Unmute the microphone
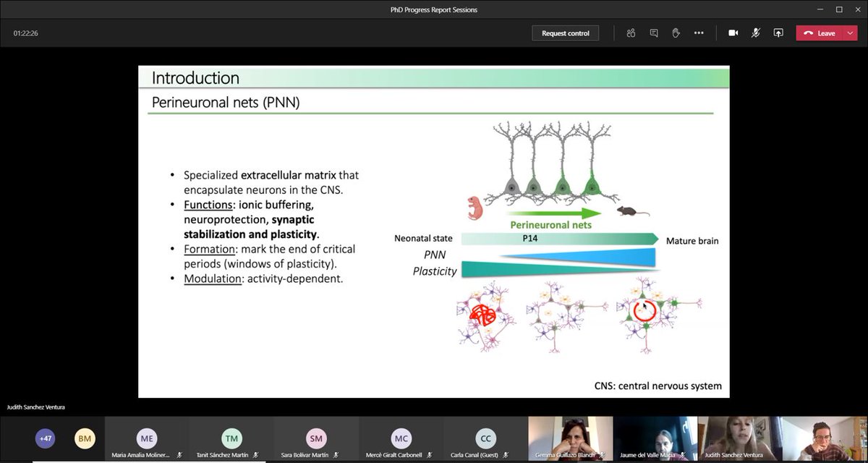This screenshot has width=868, height=463. (x=756, y=33)
